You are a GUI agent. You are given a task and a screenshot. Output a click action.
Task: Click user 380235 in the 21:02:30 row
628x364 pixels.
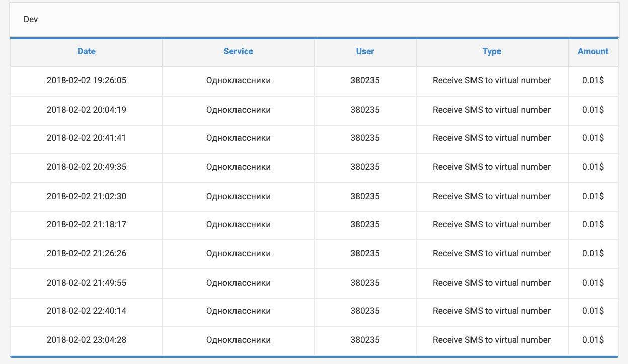click(x=365, y=196)
